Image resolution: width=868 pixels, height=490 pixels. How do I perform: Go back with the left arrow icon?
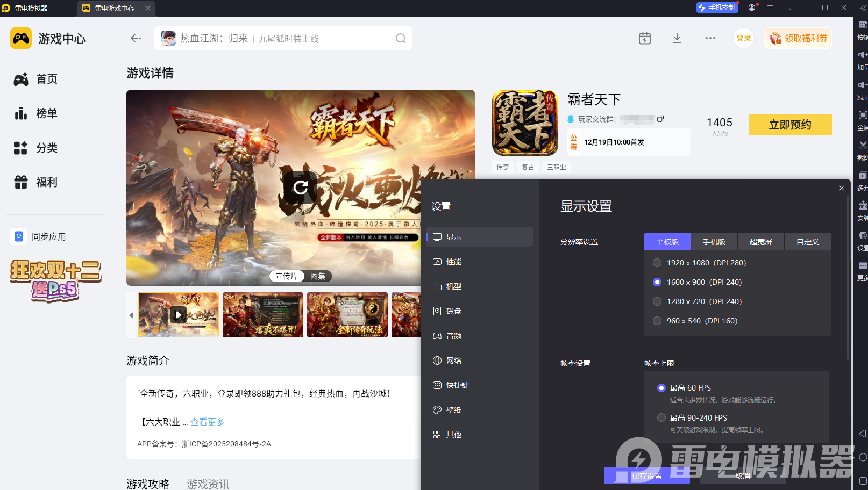coord(136,38)
